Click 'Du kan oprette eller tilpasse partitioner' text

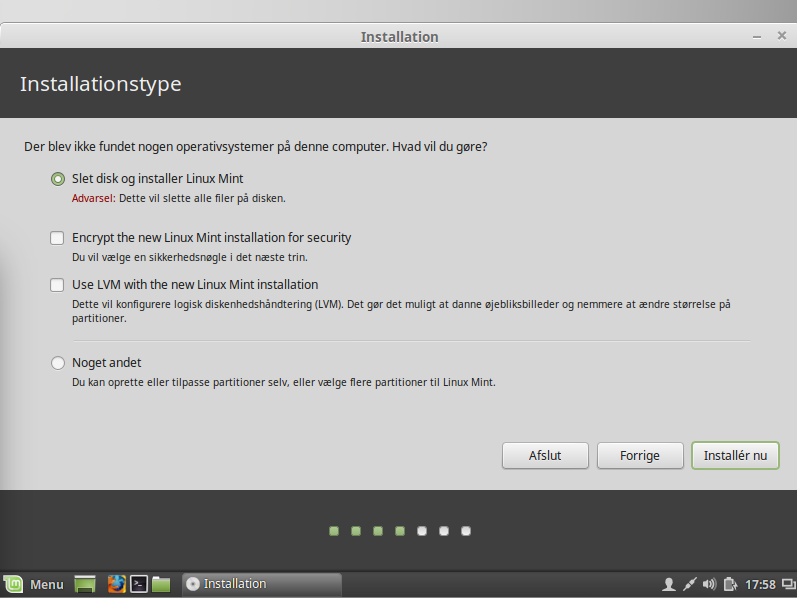[x=284, y=382]
